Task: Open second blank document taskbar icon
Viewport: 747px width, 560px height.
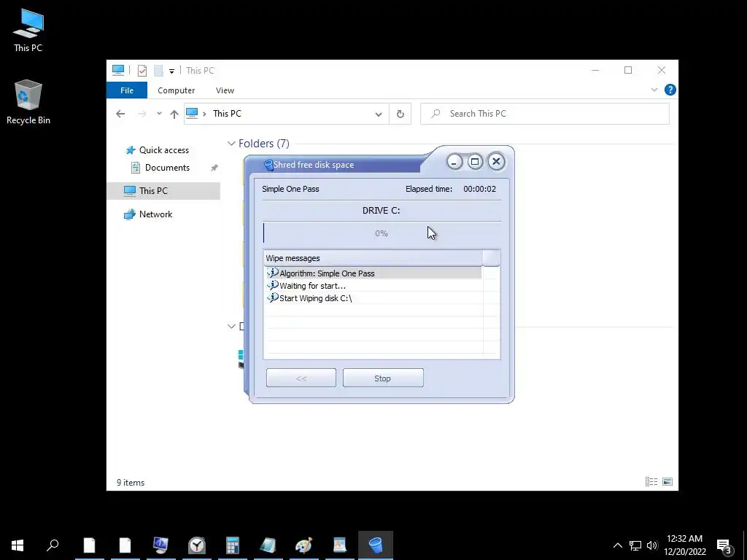Action: tap(125, 545)
